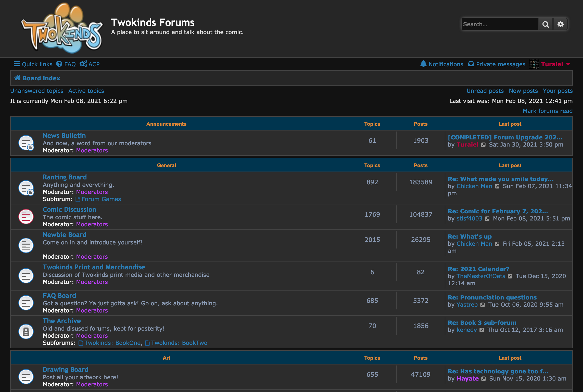
Task: Open the FAQ page
Action: [66, 64]
